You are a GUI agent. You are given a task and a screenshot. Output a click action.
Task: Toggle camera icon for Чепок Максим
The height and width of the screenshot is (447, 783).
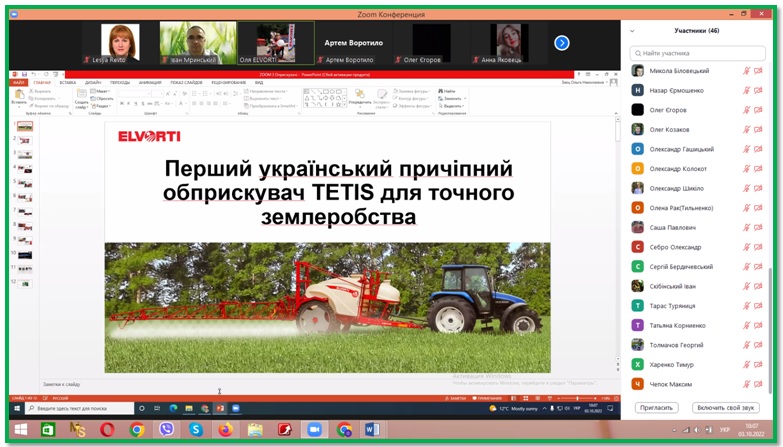[x=758, y=384]
